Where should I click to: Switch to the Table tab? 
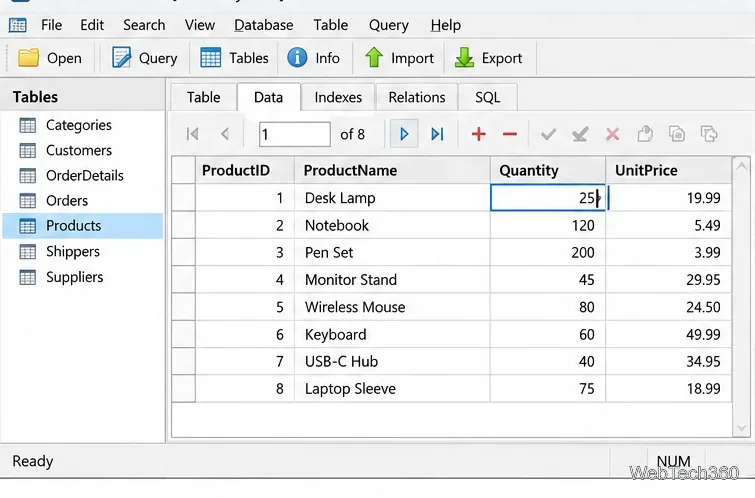(x=203, y=97)
